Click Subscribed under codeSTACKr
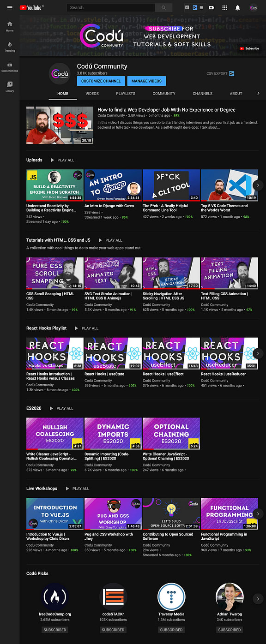This screenshot has height=644, width=266. click(113, 630)
